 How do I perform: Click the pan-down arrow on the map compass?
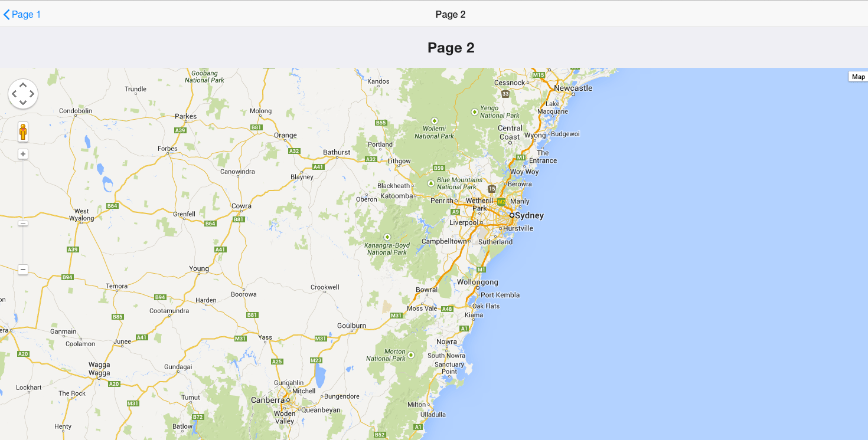[23, 101]
